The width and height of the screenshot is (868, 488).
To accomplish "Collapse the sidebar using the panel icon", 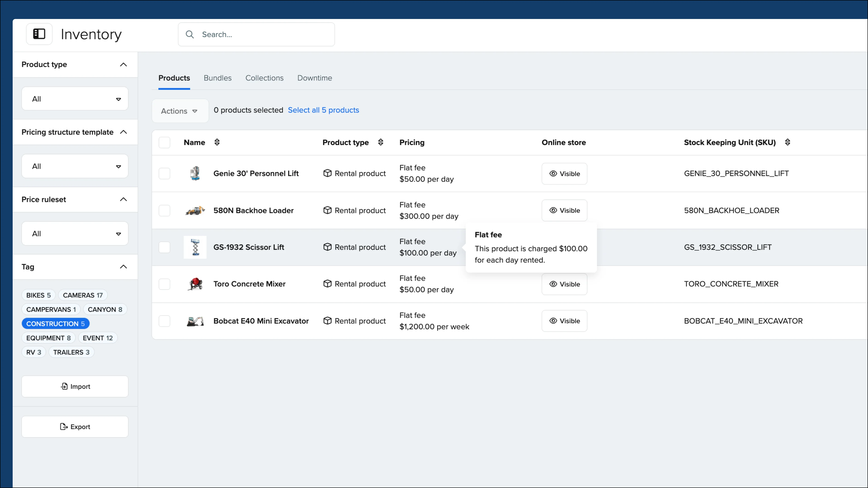I will (x=39, y=34).
